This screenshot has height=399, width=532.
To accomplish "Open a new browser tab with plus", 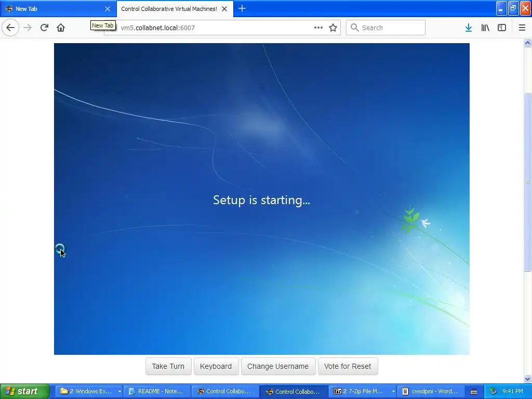I will (242, 8).
